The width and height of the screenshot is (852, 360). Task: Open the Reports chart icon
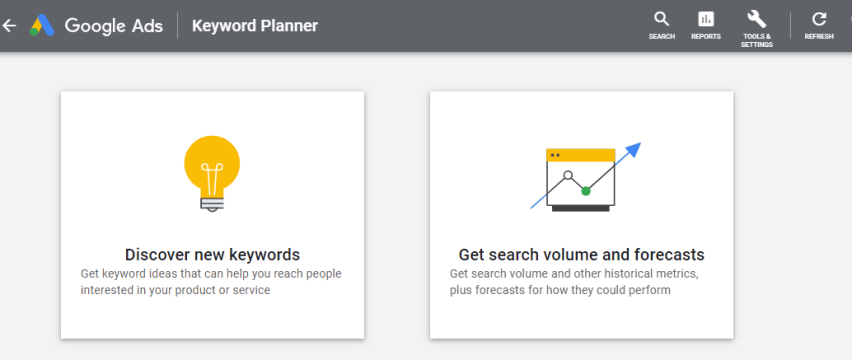706,20
